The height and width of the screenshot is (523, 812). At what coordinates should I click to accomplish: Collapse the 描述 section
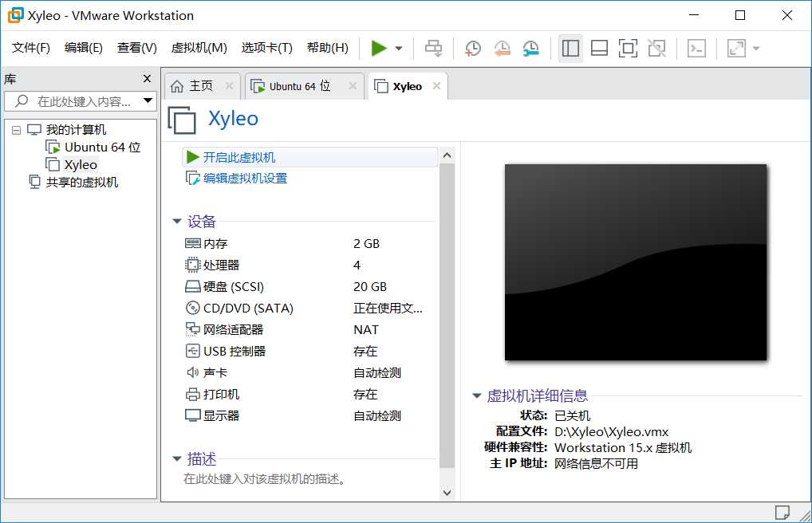(x=176, y=458)
